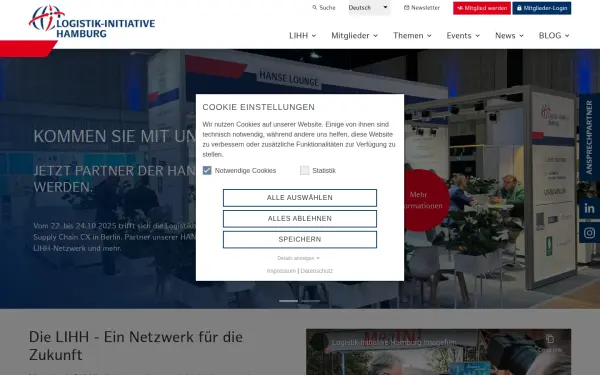Click the COOKIE EINSTELLUNGEN heading

click(259, 107)
